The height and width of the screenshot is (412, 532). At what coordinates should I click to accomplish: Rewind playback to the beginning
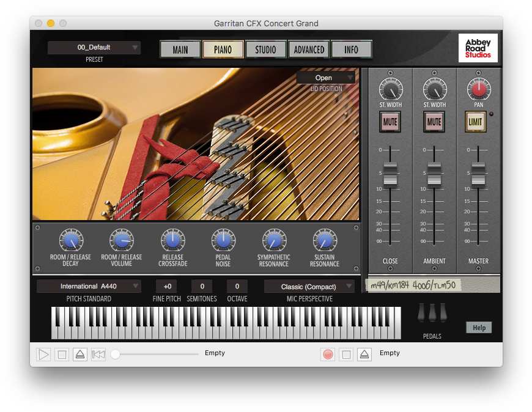tap(98, 355)
